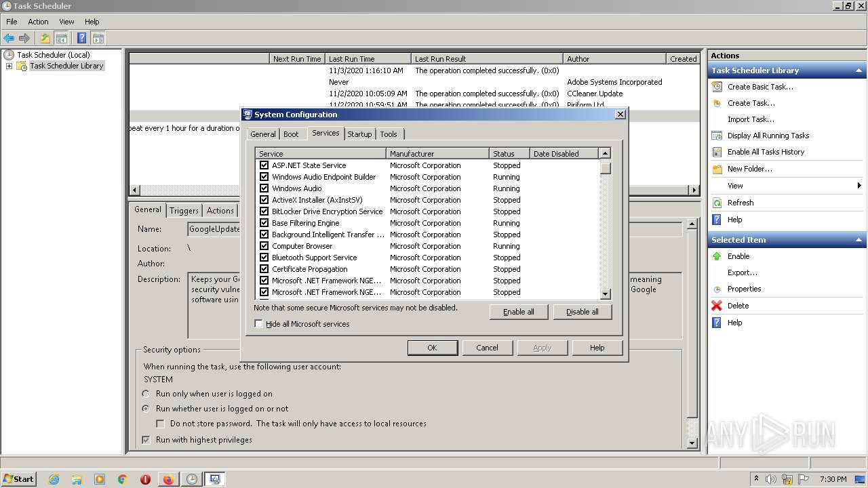The height and width of the screenshot is (488, 868).
Task: Uncheck BitLocker Drive Encryption Service checkbox
Action: pyautogui.click(x=264, y=211)
